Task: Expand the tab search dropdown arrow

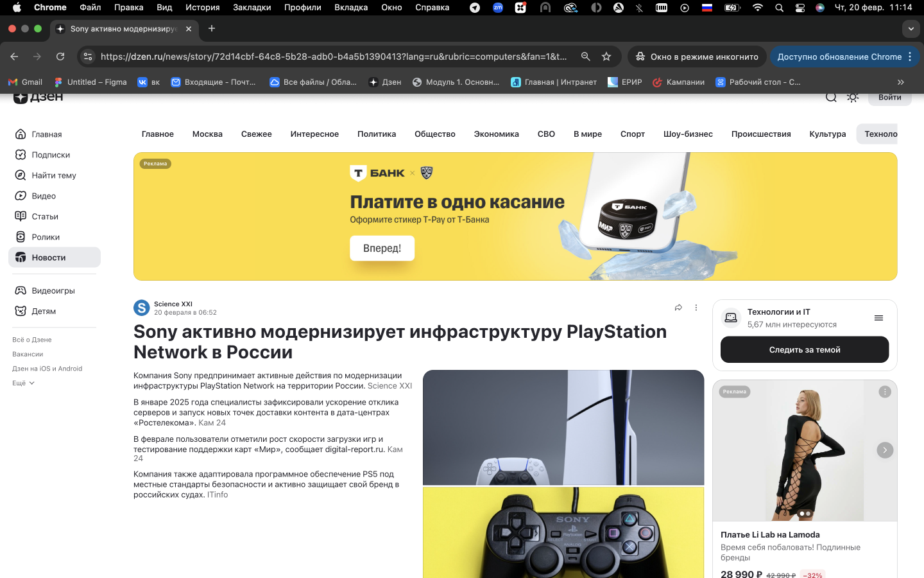Action: click(911, 29)
